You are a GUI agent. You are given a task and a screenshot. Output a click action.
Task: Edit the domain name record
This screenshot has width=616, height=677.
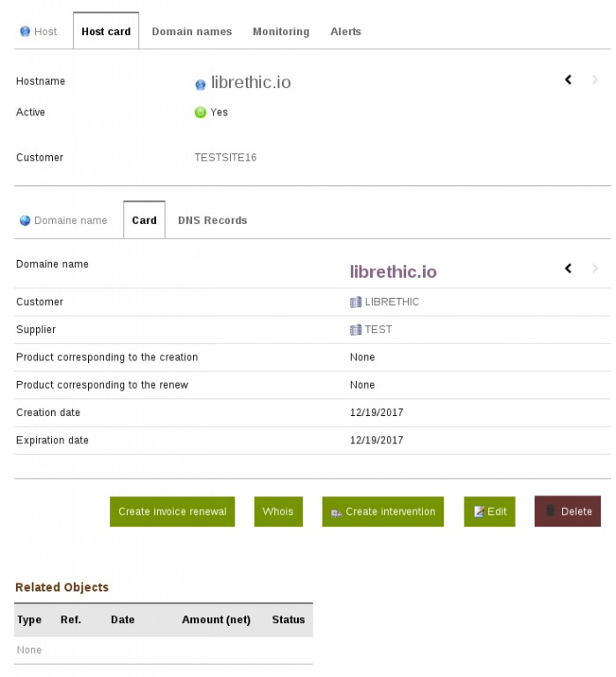489,511
